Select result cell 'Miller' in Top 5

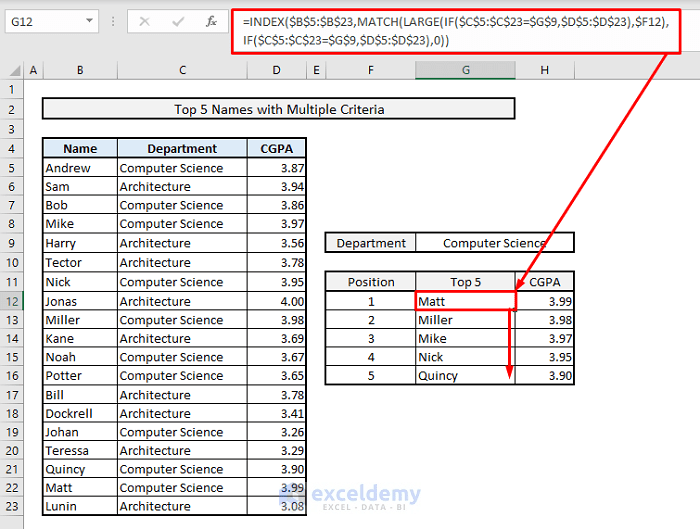click(x=466, y=320)
